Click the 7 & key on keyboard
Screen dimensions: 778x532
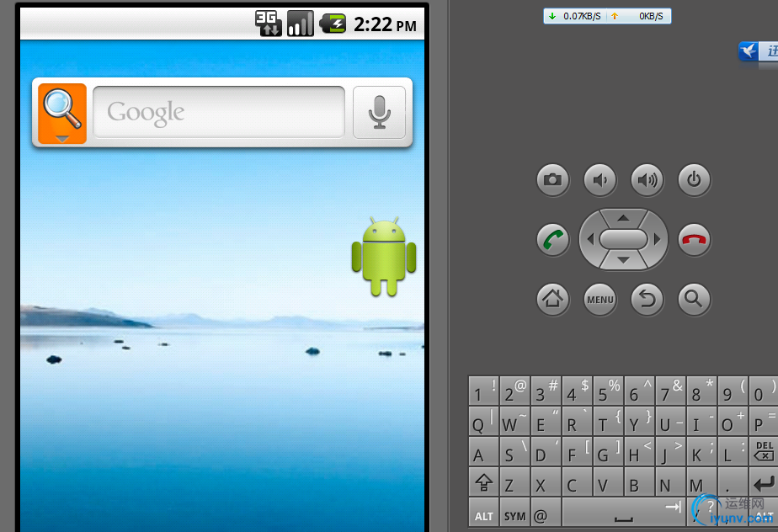coord(671,391)
